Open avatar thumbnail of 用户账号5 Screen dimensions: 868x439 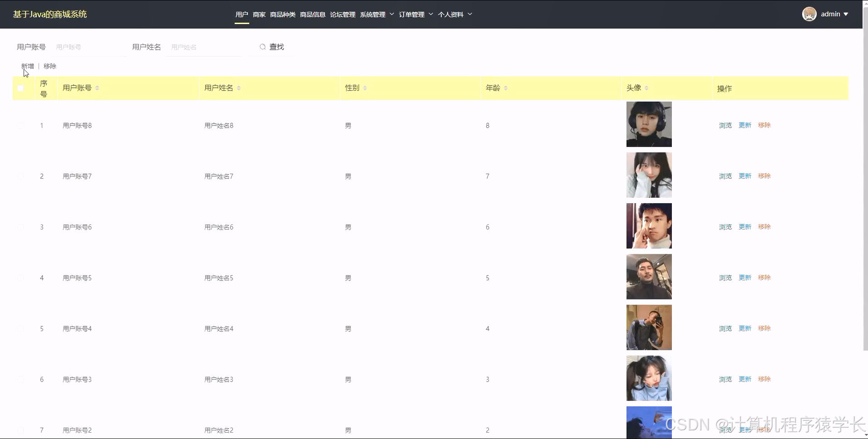tap(649, 277)
